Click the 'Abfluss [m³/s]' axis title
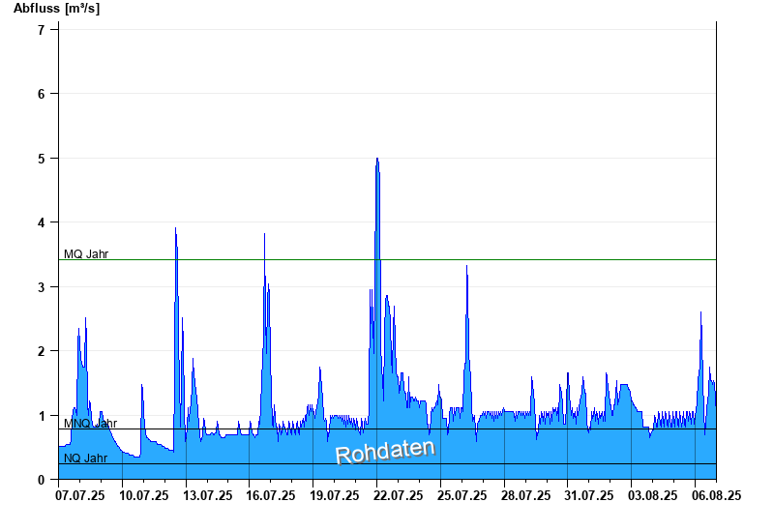 tap(56, 9)
